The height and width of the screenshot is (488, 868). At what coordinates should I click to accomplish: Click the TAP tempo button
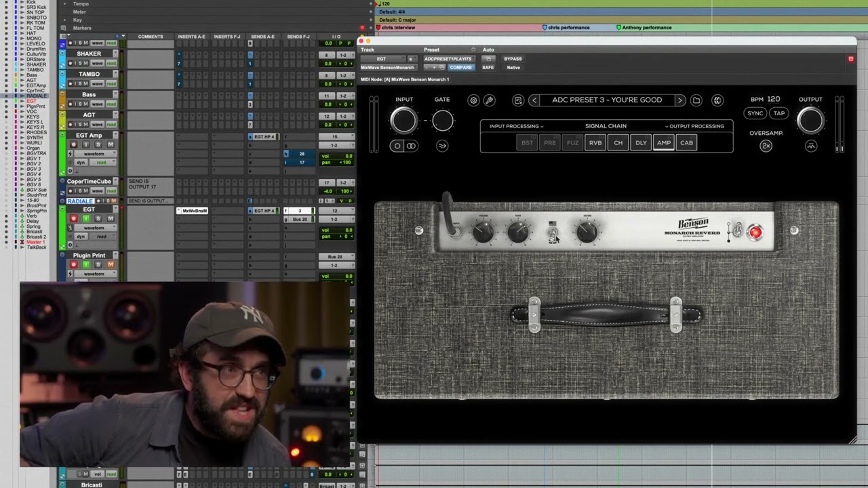tap(779, 113)
